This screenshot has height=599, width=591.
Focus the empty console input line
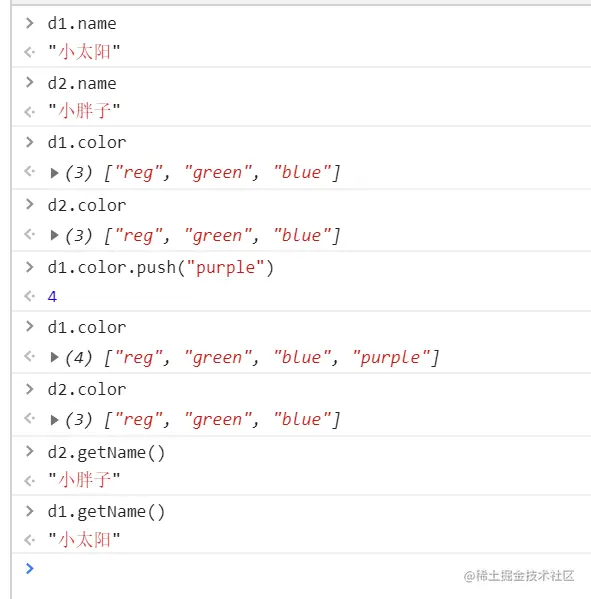click(306, 568)
